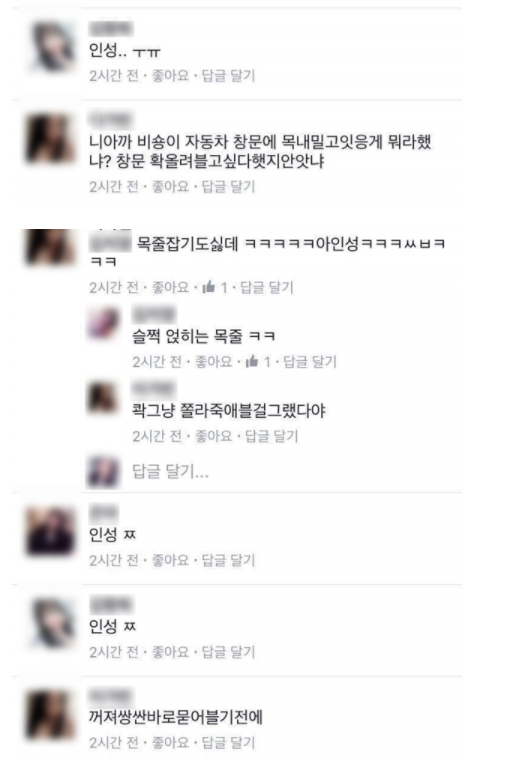Open avatar next to 슬쩍 얹히는 목줄 reply
The image size is (506, 765).
103,323
